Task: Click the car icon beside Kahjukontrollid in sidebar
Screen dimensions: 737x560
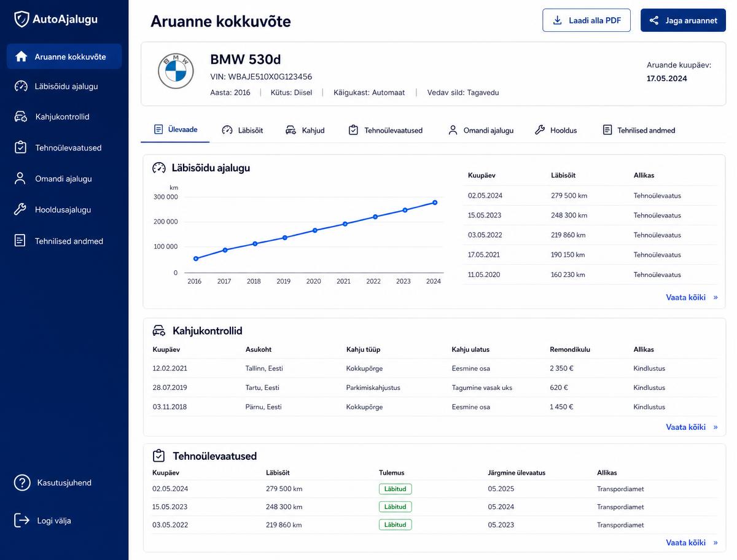Action: point(21,117)
